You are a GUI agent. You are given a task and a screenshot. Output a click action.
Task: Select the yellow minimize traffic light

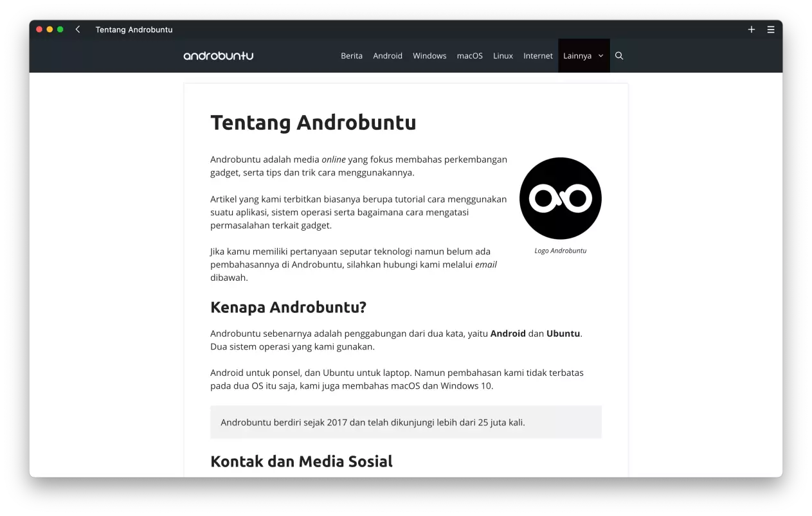pos(49,29)
